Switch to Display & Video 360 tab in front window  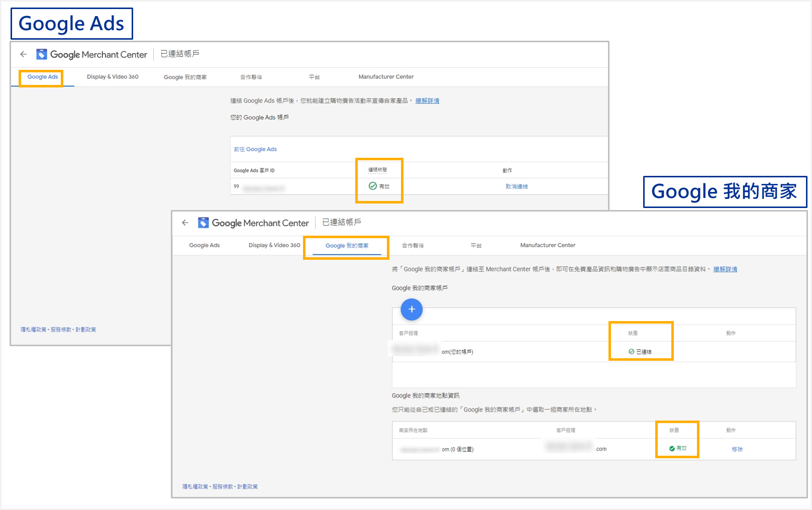point(274,245)
